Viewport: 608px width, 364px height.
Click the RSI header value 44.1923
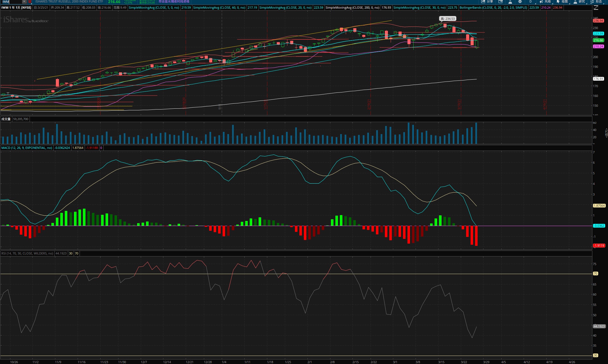pyautogui.click(x=61, y=253)
